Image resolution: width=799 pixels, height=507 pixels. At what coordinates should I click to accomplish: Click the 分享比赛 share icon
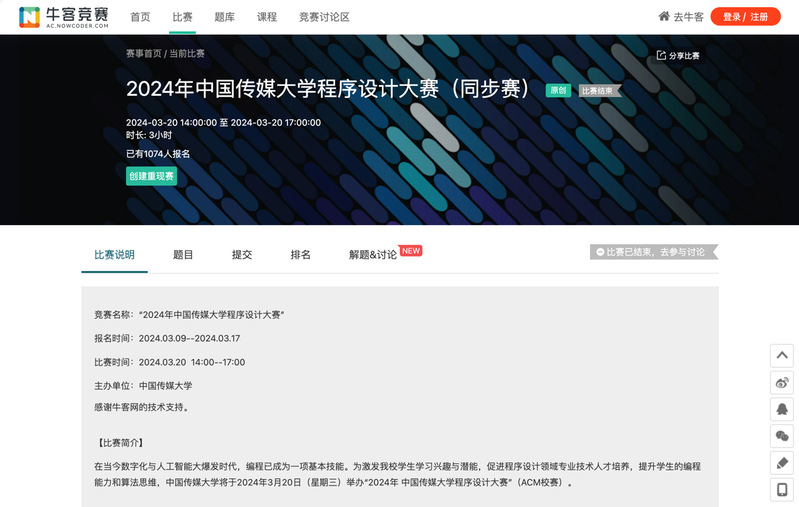pos(661,56)
